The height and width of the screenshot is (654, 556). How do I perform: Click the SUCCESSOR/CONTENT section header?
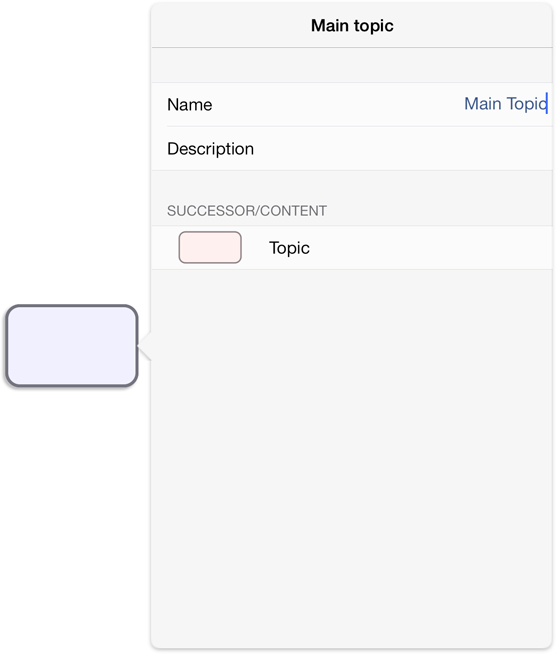[247, 211]
